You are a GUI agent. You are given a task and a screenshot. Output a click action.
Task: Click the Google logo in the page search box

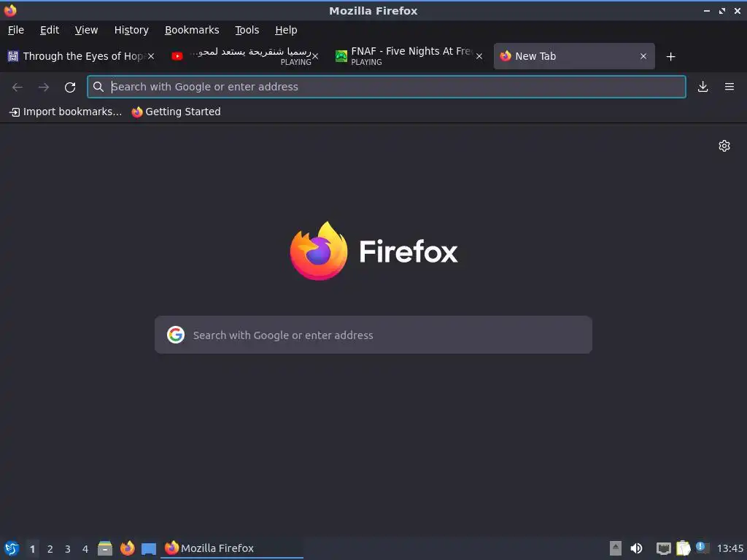[x=176, y=335]
